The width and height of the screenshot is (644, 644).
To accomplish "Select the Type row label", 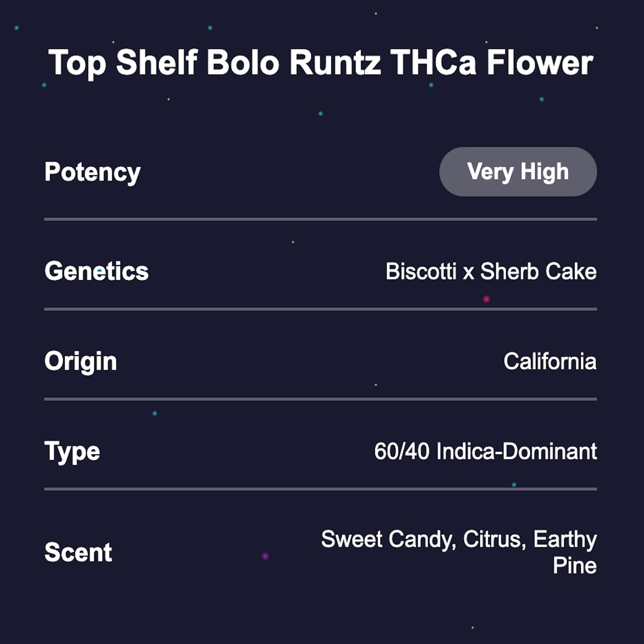I will 72,451.
